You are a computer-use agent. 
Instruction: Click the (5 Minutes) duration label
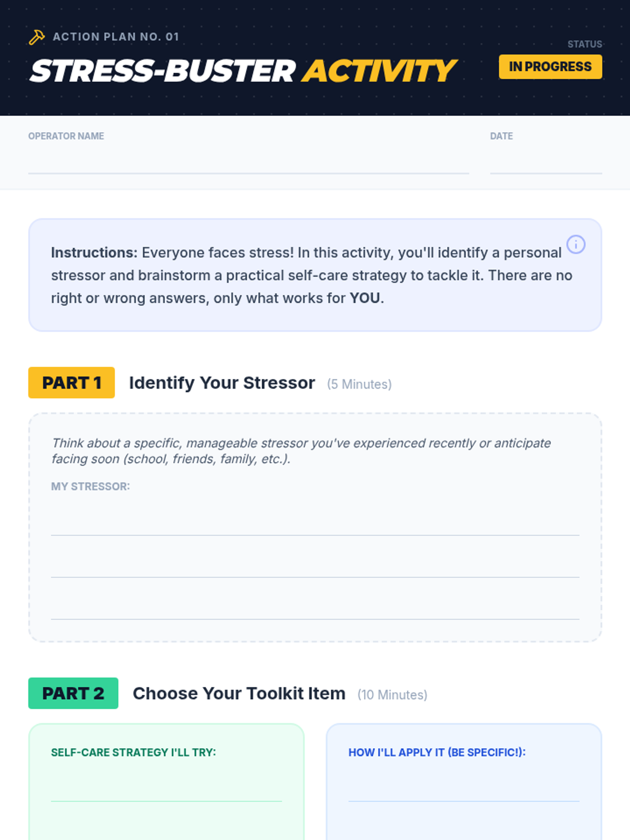click(x=359, y=384)
